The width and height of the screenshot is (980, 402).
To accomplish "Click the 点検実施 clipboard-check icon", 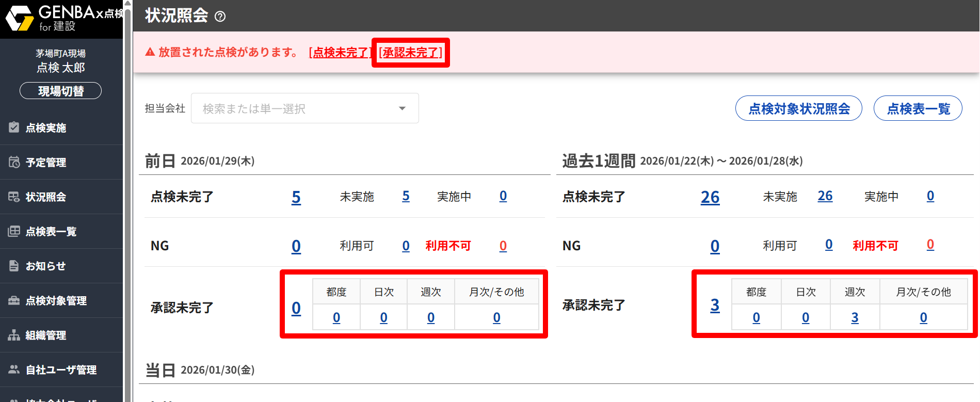I will pos(14,127).
